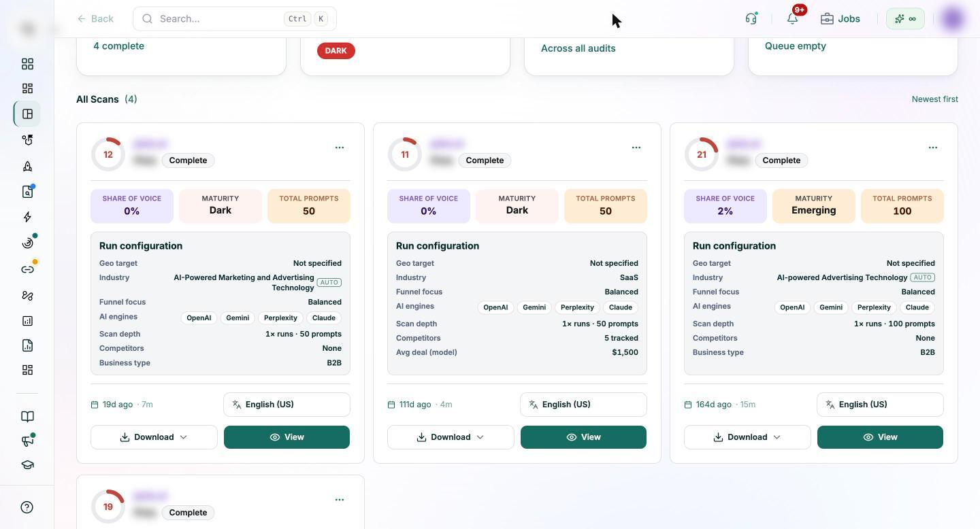Screen dimensions: 980x529
Task: View the scan from 19d ago
Action: pyautogui.click(x=287, y=437)
